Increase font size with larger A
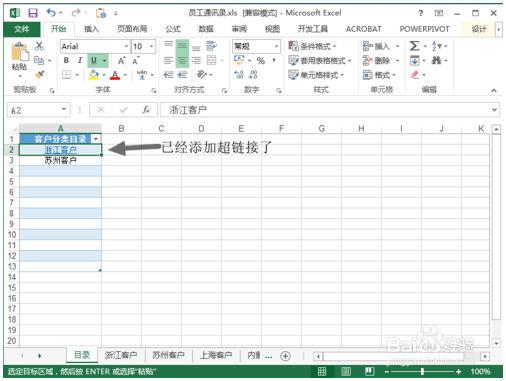 [x=122, y=61]
